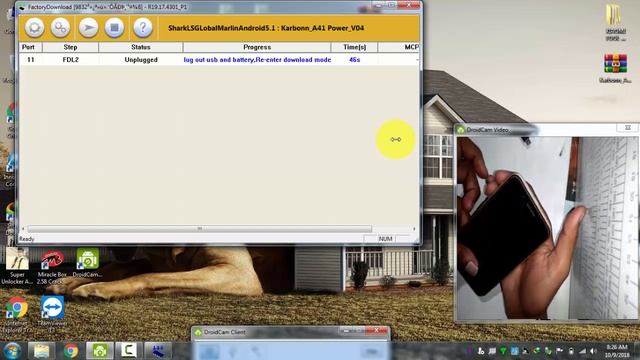Select the DroidCam desktop icon
The height and width of the screenshot is (360, 640).
point(87,263)
